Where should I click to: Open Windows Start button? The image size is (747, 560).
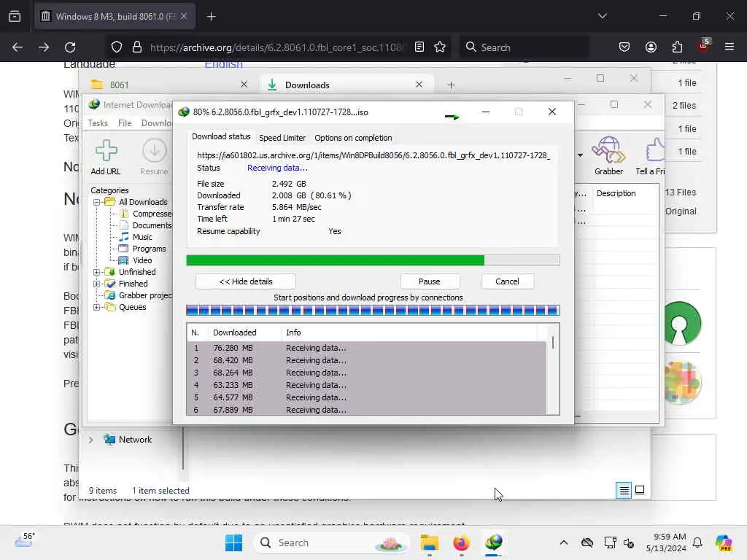pos(233,542)
